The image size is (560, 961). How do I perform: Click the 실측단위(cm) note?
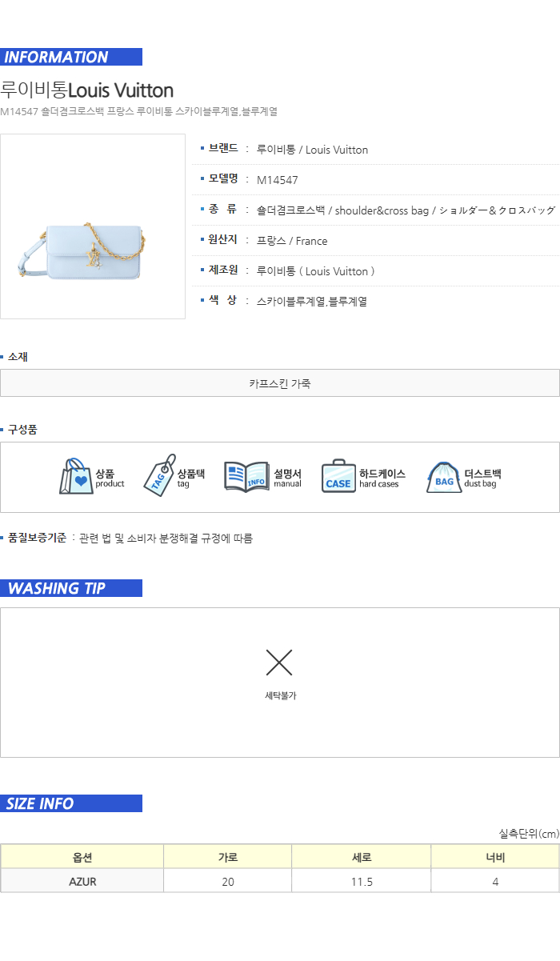(x=529, y=834)
